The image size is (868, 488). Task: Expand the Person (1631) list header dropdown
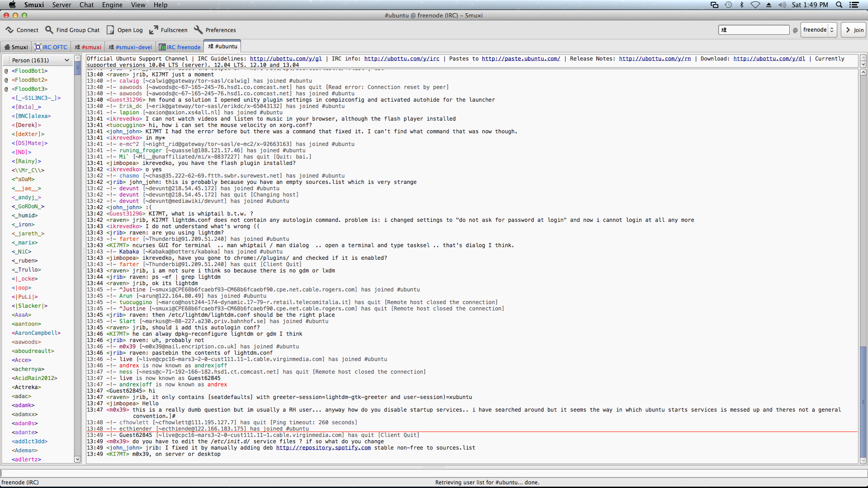click(66, 60)
